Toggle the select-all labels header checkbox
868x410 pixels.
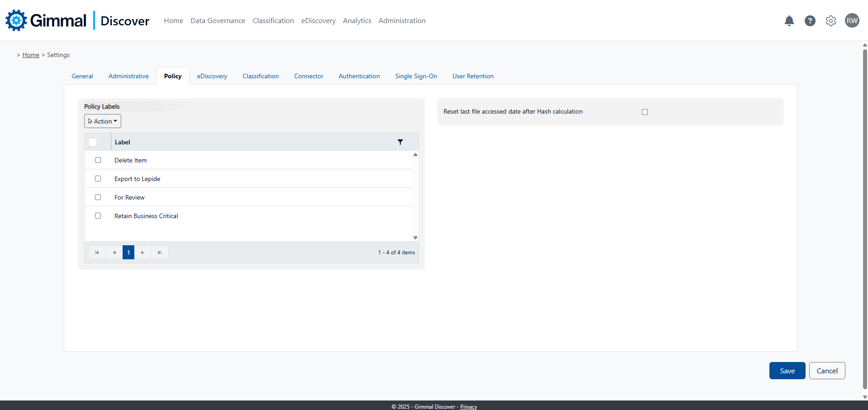[93, 142]
